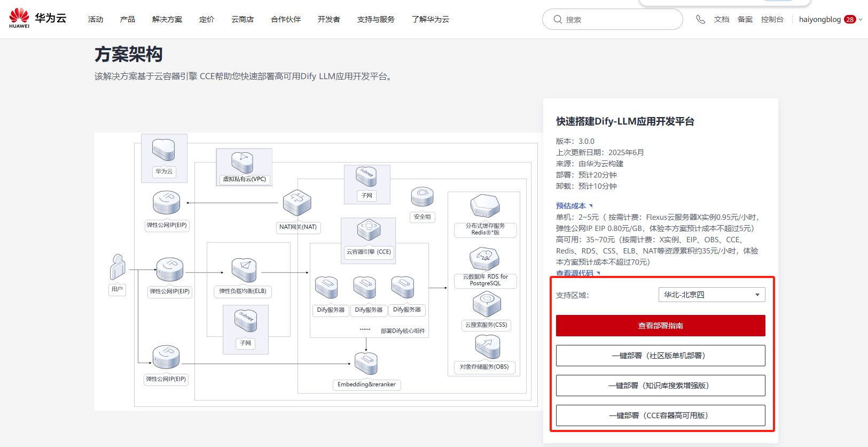Open the 定价 menu
868x447 pixels.
point(207,19)
